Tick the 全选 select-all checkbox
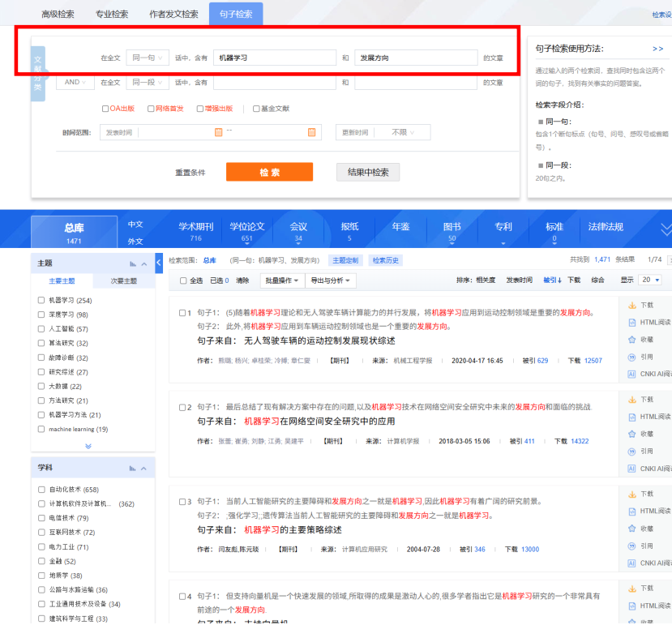Viewport: 672px width, 625px height. (x=183, y=280)
